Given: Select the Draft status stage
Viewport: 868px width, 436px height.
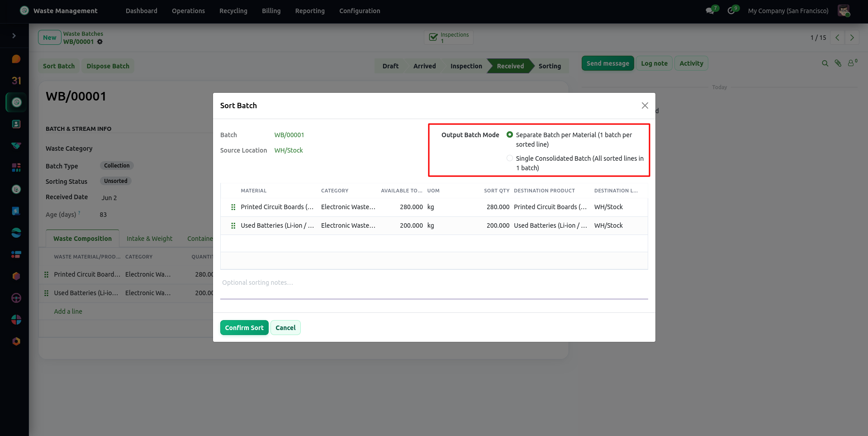Looking at the screenshot, I should pos(390,66).
